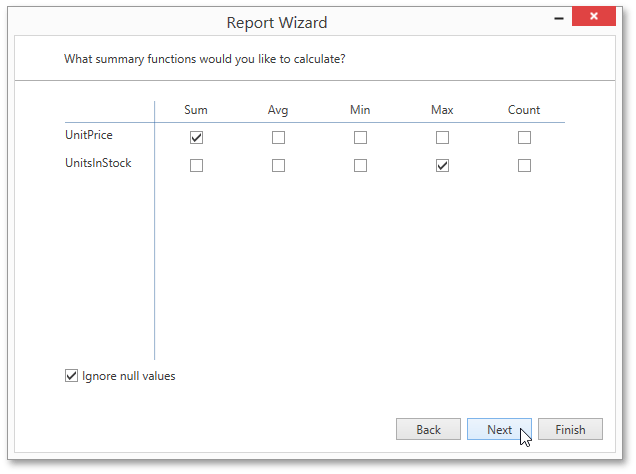Click the Max column header

point(442,110)
